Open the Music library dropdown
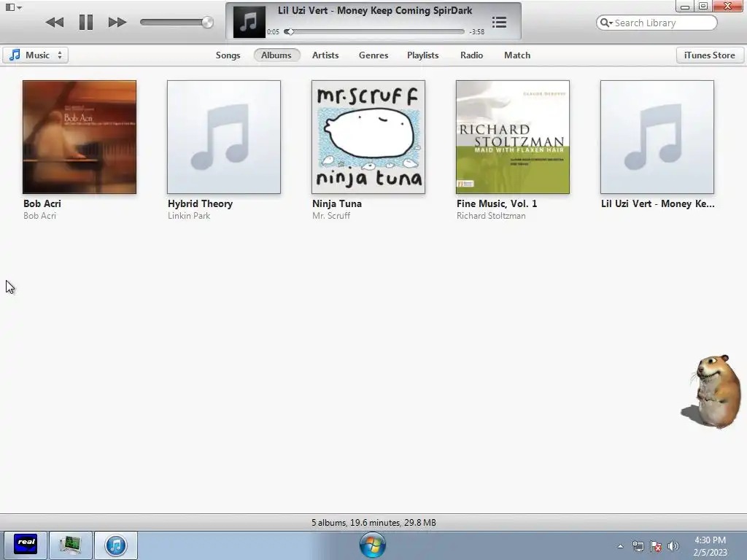Viewport: 747px width, 560px height. (36, 55)
